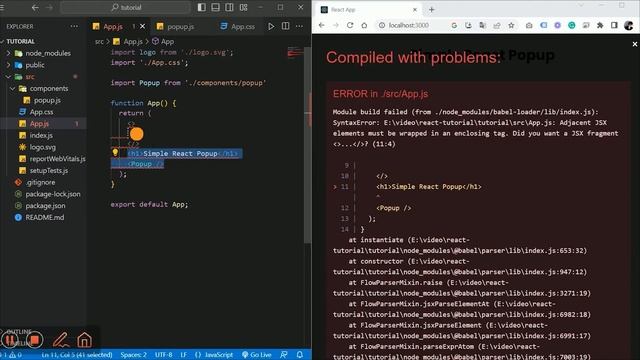
Task: Change encoding via 'UTF-8' status item
Action: (x=164, y=355)
